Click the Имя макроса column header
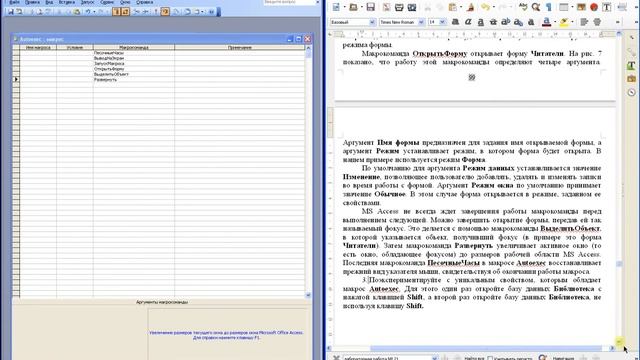The image size is (640, 360). (x=38, y=47)
